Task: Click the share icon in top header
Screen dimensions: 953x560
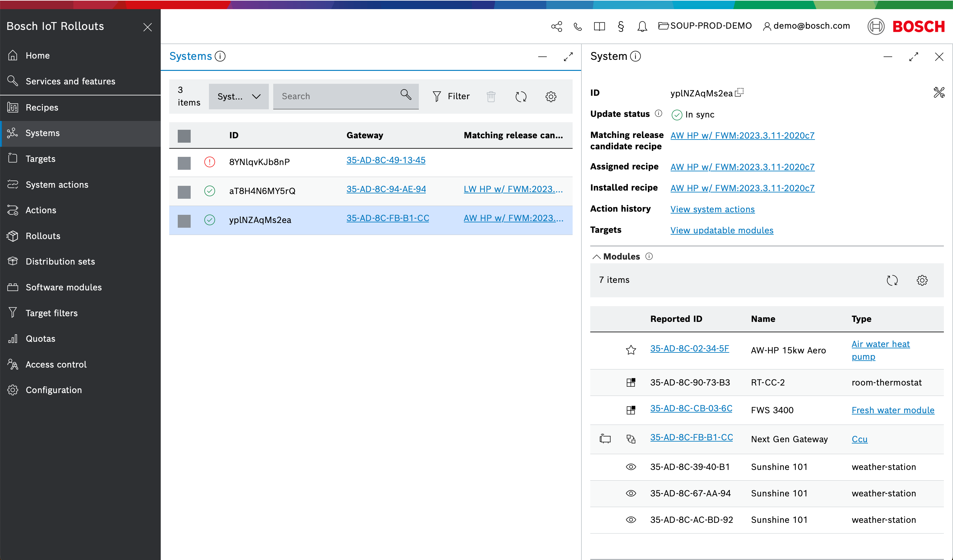Action: [556, 26]
